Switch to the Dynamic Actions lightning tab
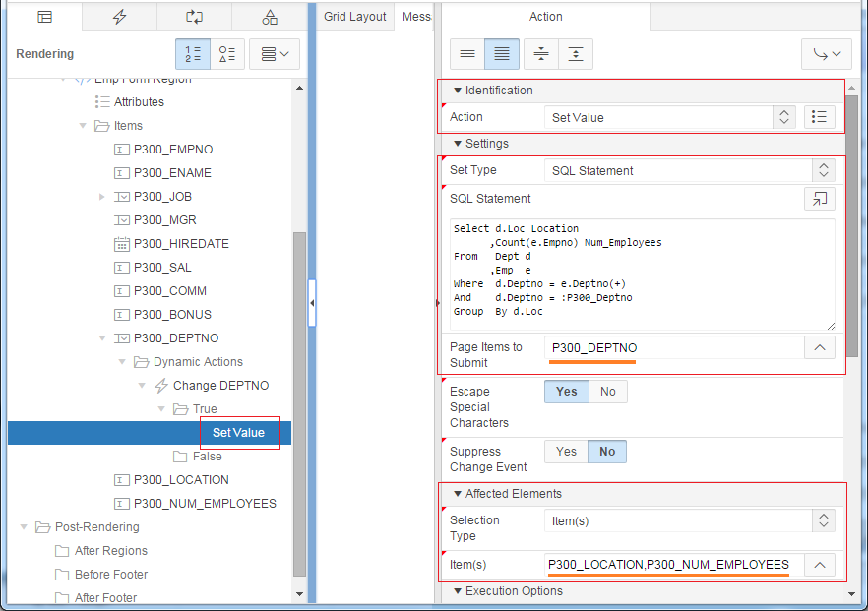 click(x=120, y=17)
